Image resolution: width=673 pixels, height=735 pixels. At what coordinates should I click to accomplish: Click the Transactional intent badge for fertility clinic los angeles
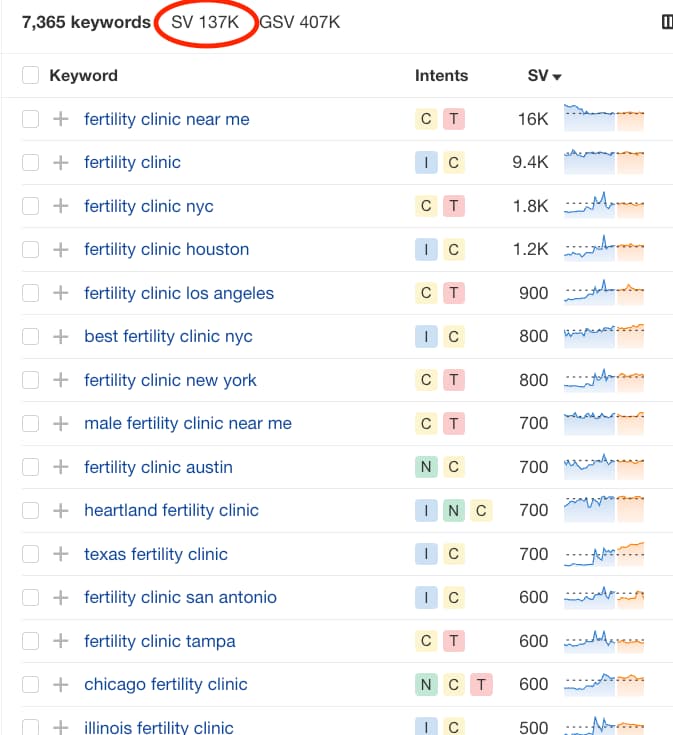pos(454,293)
